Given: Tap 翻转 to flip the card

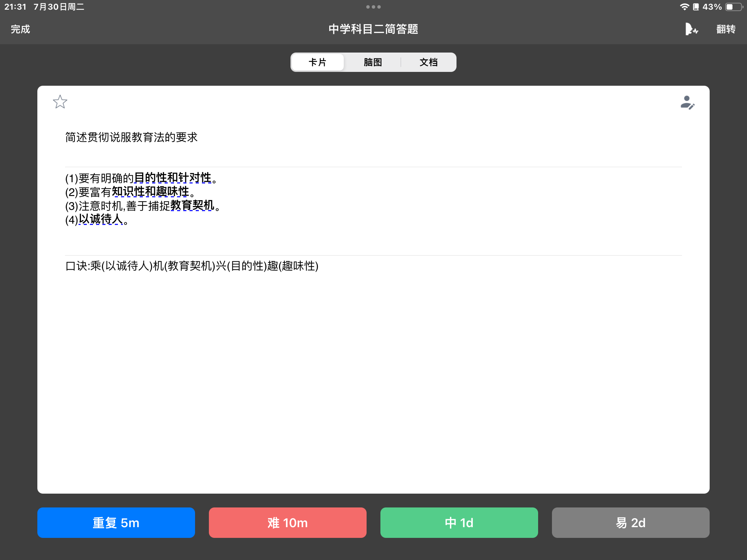Looking at the screenshot, I should (x=726, y=29).
